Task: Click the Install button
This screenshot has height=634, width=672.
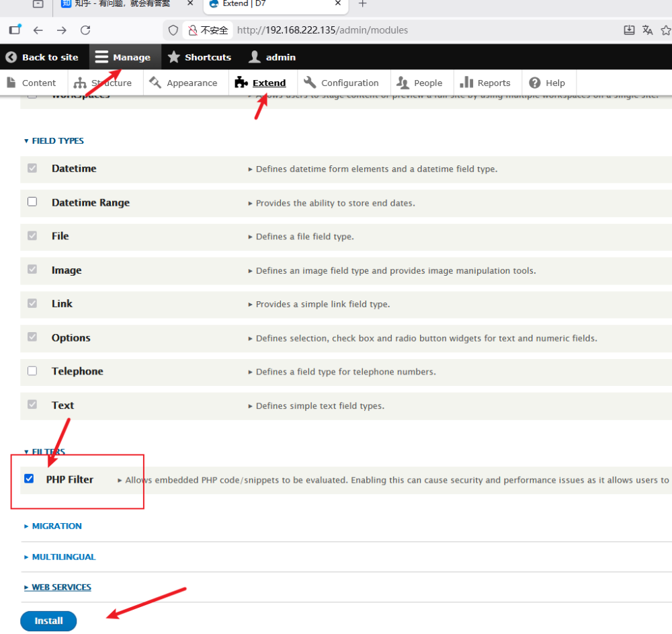Action: point(48,621)
